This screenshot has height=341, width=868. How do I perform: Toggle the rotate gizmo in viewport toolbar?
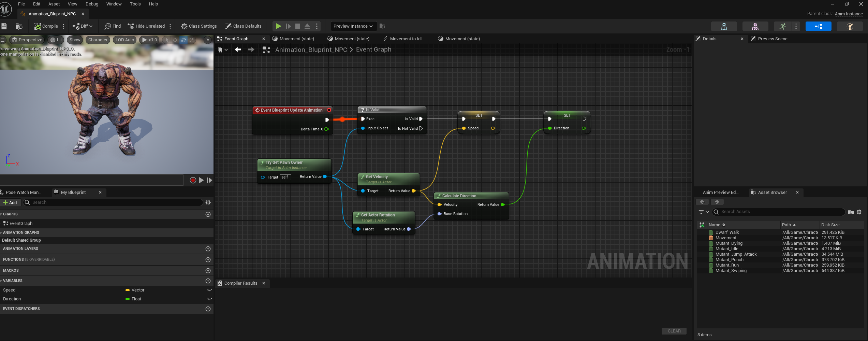pos(183,40)
